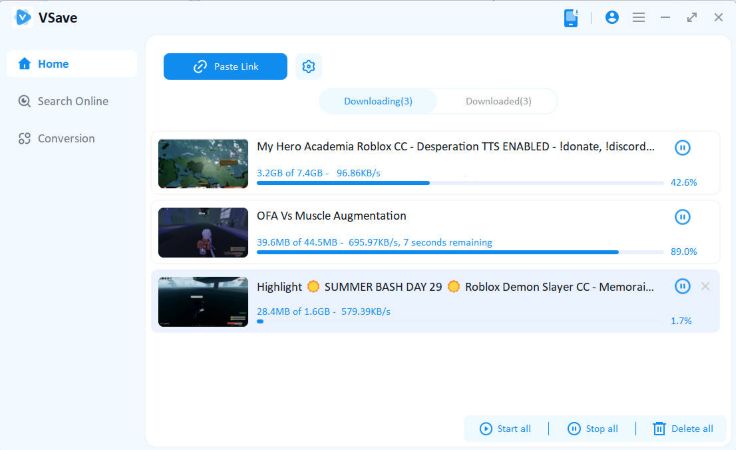Click Stop all button
736x450 pixels.
coord(593,428)
